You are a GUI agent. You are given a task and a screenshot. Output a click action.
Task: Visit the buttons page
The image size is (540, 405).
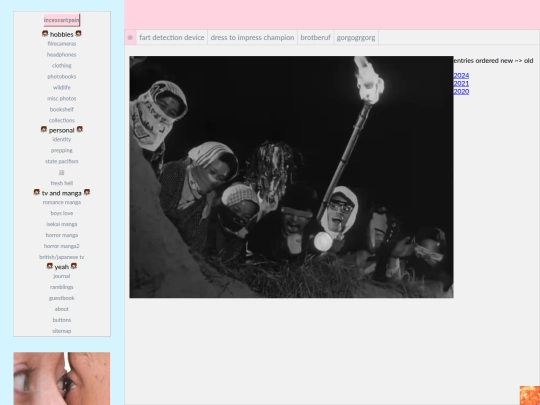pyautogui.click(x=62, y=320)
